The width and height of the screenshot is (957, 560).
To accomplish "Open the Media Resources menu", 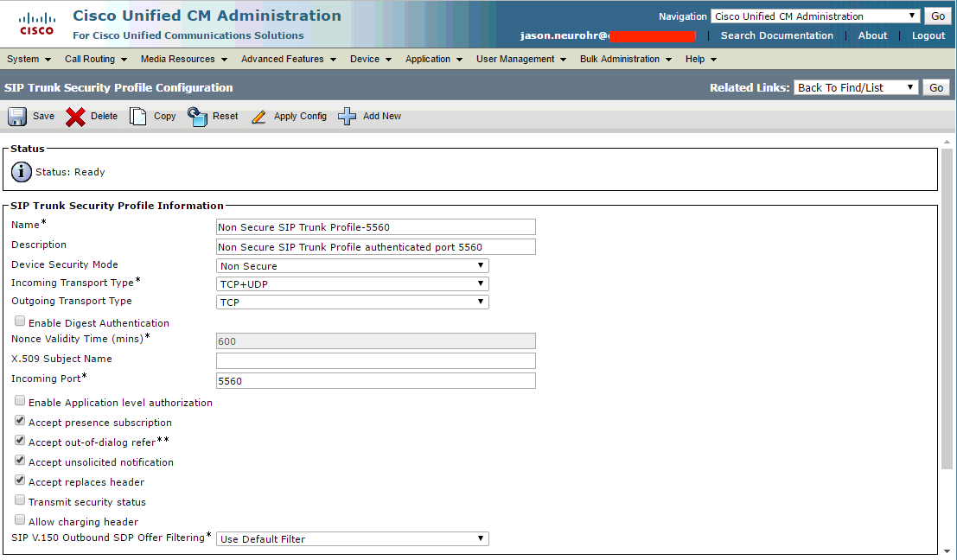I will click(x=184, y=59).
